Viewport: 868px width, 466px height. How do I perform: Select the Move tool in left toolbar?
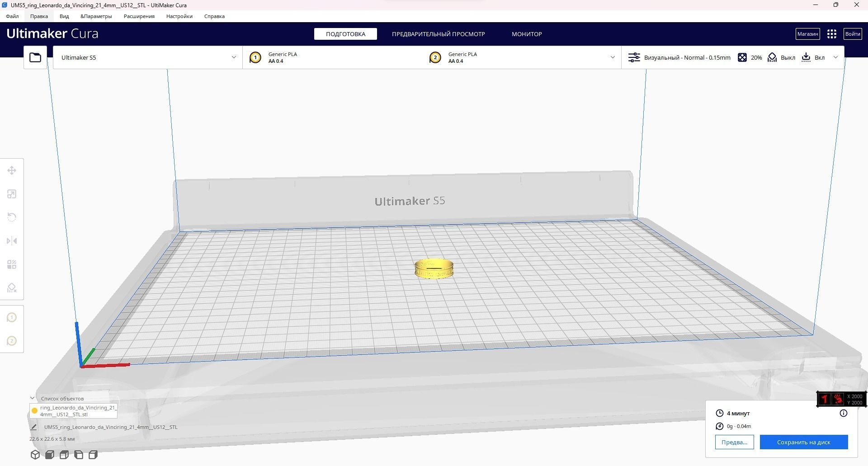(x=12, y=170)
